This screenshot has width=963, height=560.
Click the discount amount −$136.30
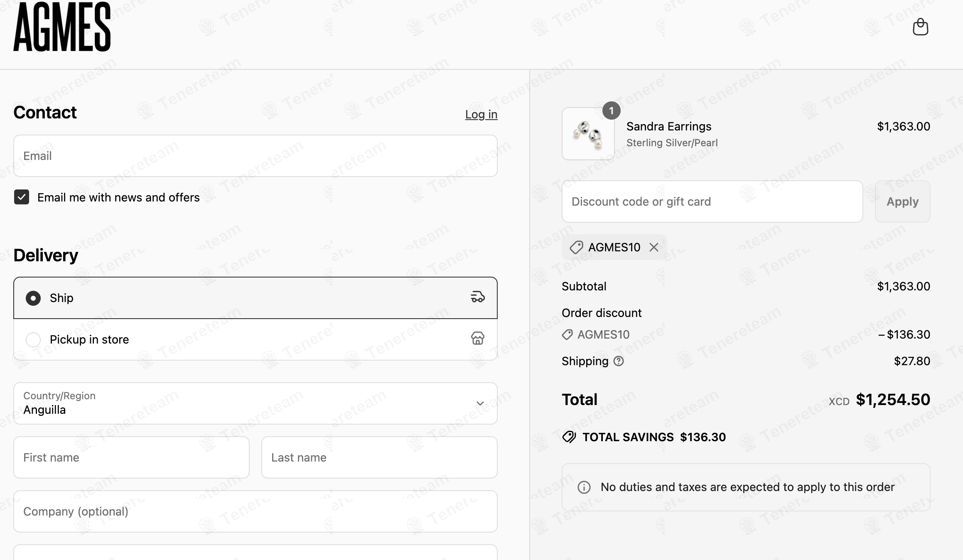pyautogui.click(x=904, y=334)
